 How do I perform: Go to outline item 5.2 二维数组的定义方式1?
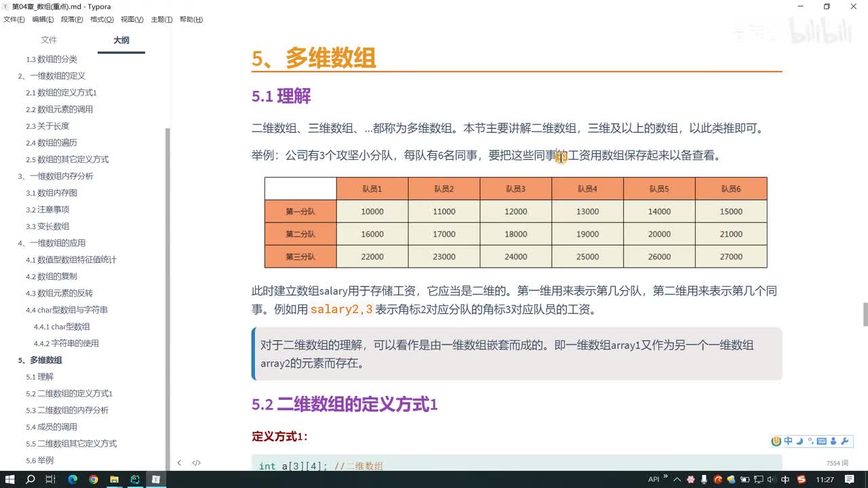pos(69,393)
